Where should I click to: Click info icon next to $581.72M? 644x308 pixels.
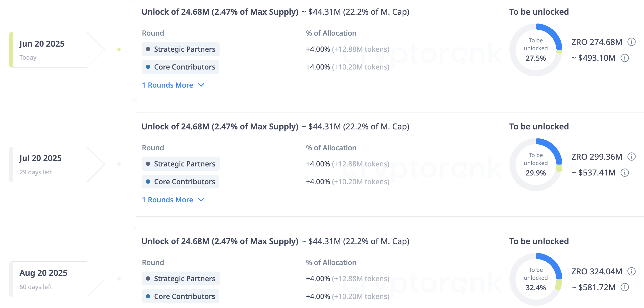[625, 287]
